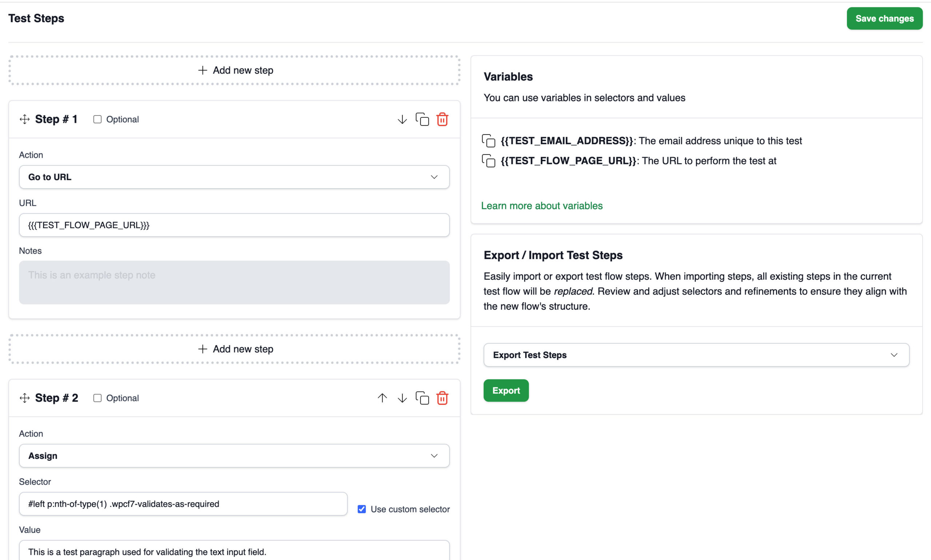Uncheck Use custom selector
Image resolution: width=931 pixels, height=560 pixels.
coord(362,509)
